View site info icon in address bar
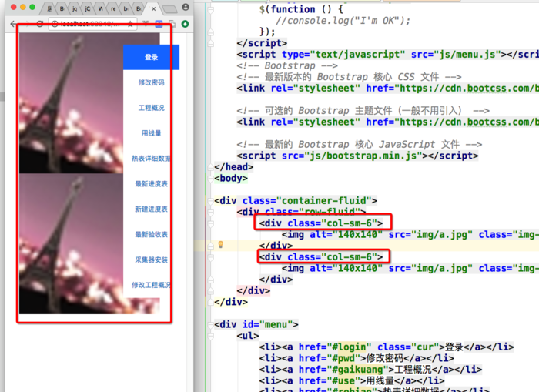Image resolution: width=539 pixels, height=392 pixels. (55, 24)
